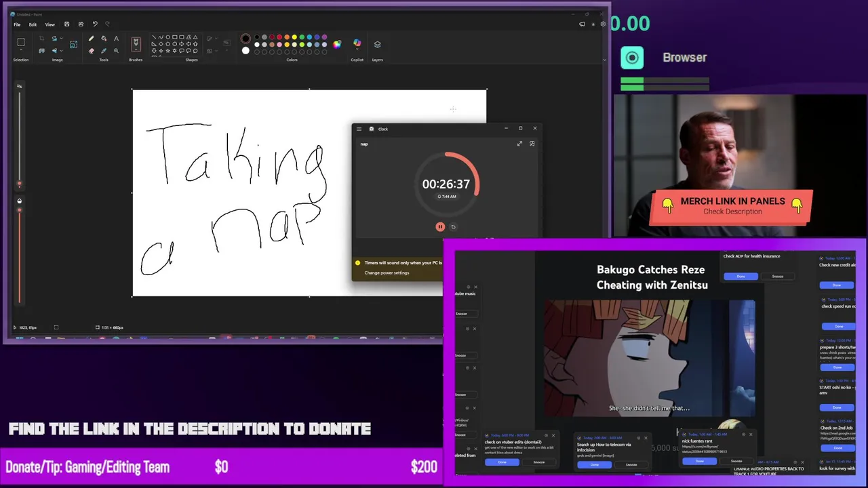This screenshot has height=488, width=868.
Task: Click Snooze on nick fuentes rant reminder
Action: click(x=736, y=461)
